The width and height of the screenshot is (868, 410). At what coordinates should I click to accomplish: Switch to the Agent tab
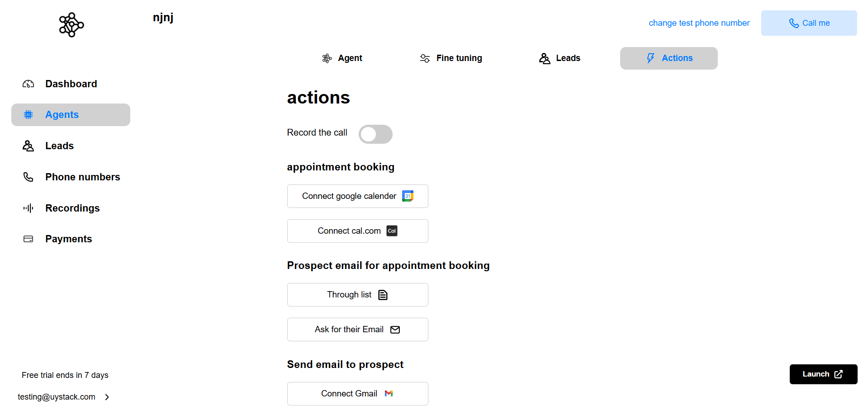[x=342, y=58]
